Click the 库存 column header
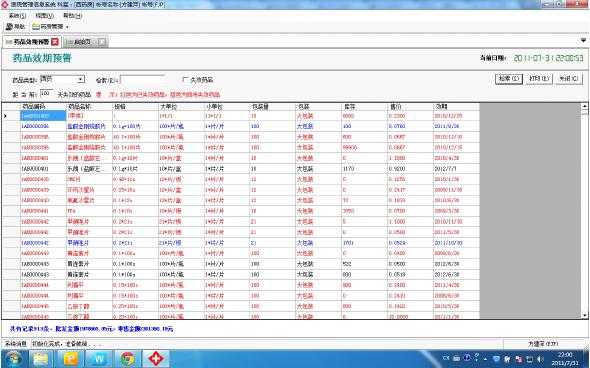The height and width of the screenshot is (368, 590). 365,106
